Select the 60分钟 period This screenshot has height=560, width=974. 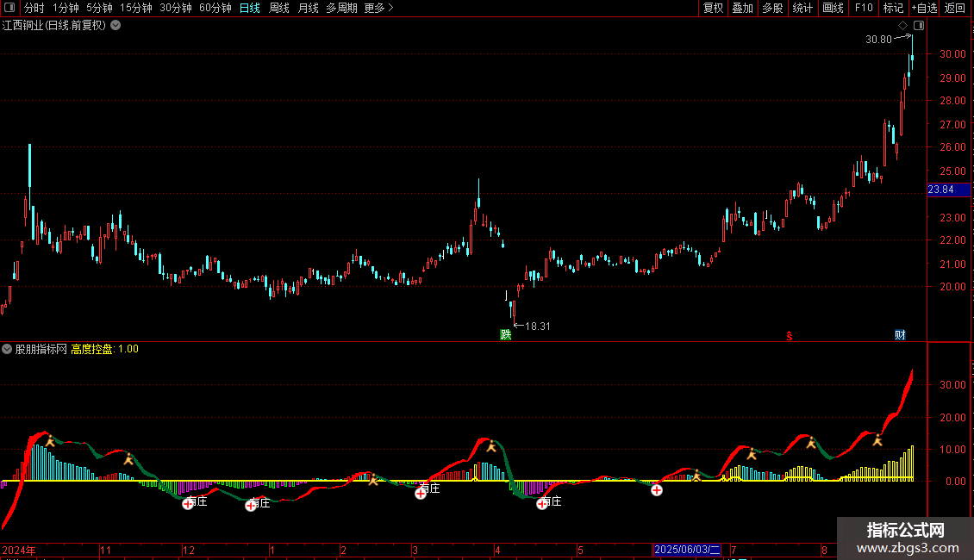pyautogui.click(x=215, y=8)
